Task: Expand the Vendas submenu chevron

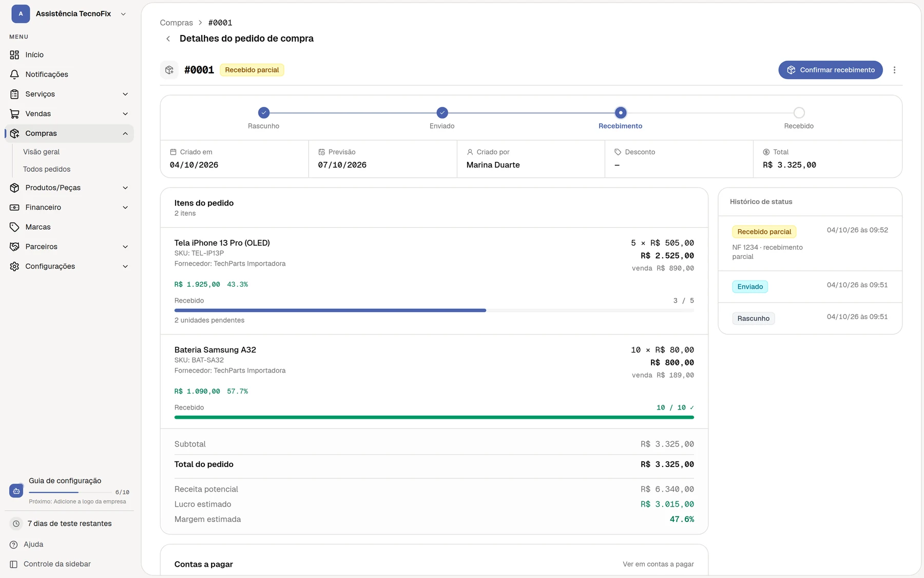Action: coord(125,114)
